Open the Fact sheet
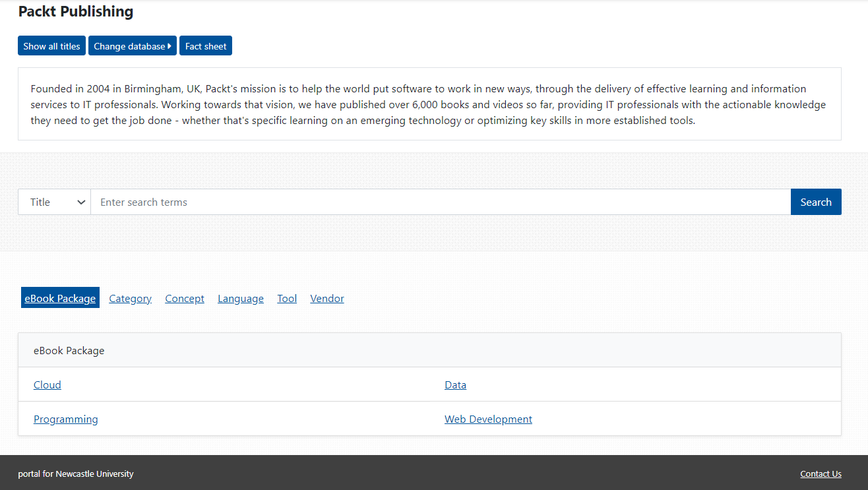868x490 pixels. coord(206,46)
